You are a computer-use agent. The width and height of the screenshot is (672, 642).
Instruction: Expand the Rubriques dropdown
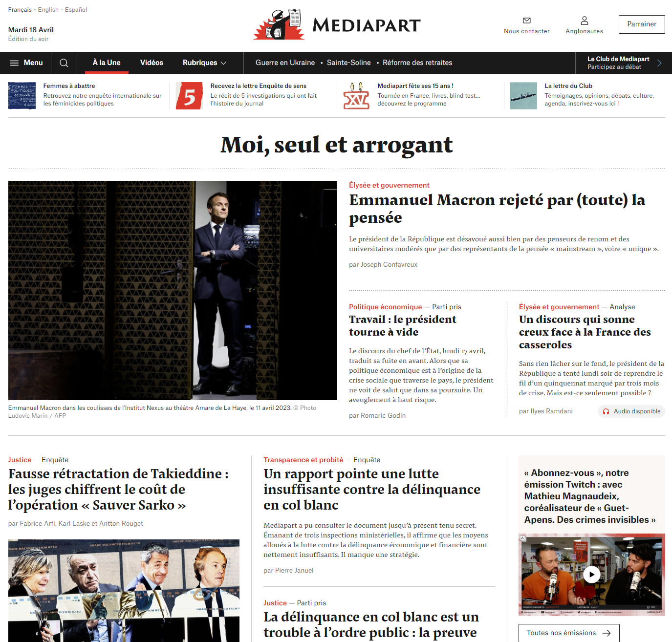[204, 63]
